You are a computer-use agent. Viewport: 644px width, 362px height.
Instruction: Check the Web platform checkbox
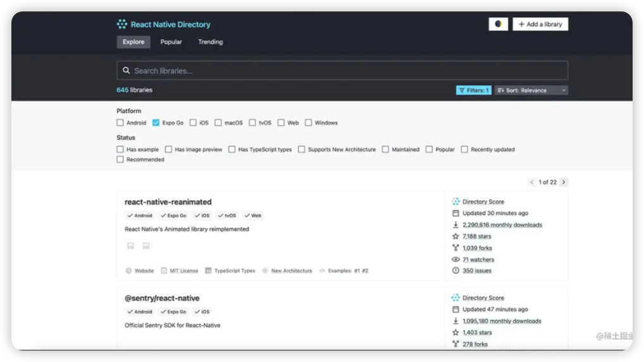281,123
